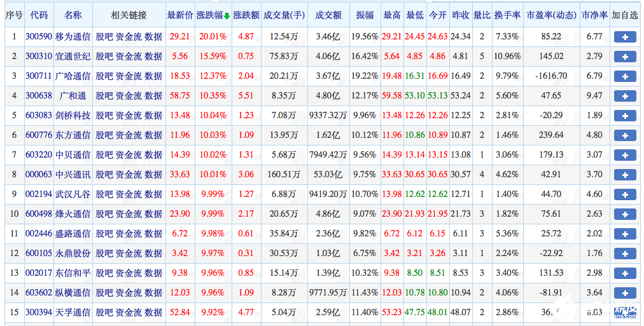This screenshot has height=326, width=644.
Task: Click 中兴通讯 volume 160.51万
Action: pos(284,175)
